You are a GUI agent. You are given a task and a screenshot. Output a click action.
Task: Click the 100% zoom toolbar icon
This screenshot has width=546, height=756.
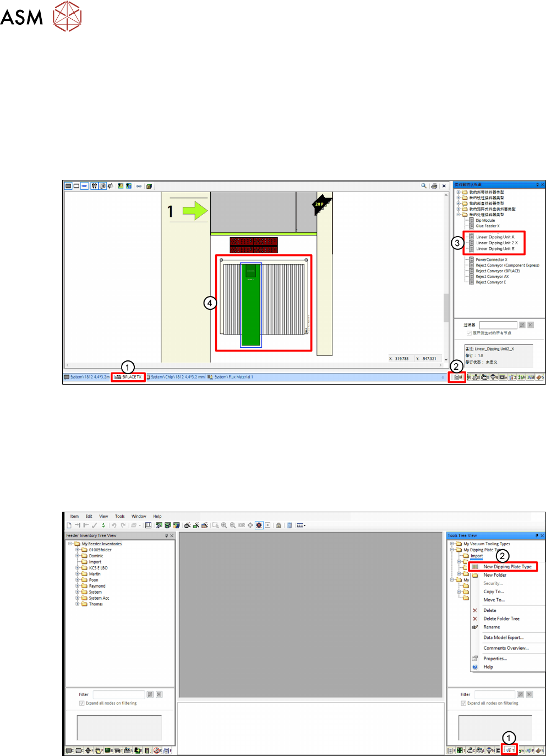(242, 525)
